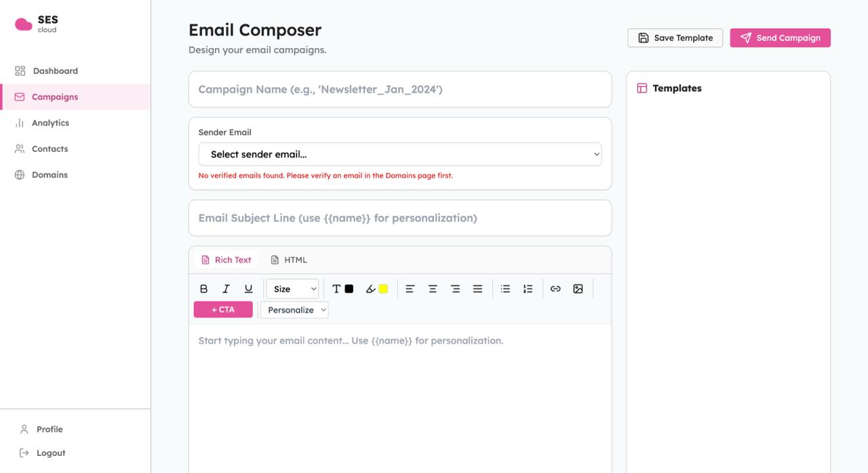Pick the yellow highlight color swatch
This screenshot has height=473, width=868.
click(x=382, y=288)
